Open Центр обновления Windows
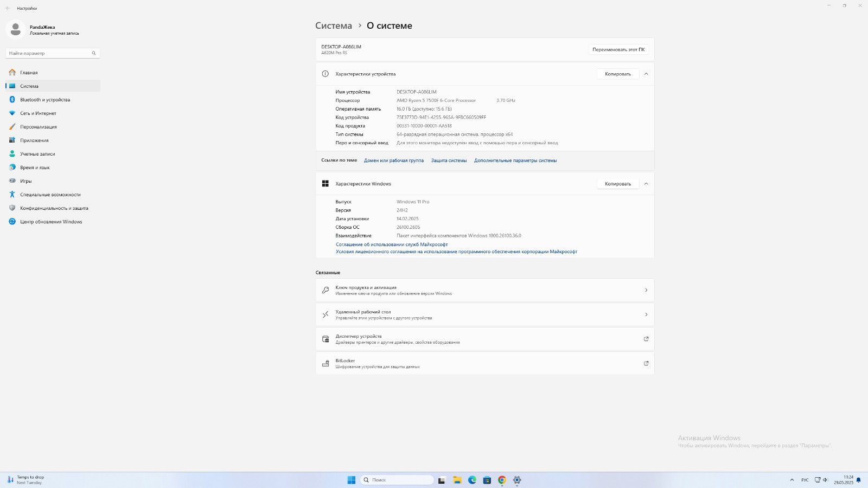This screenshot has height=488, width=868. tap(53, 222)
